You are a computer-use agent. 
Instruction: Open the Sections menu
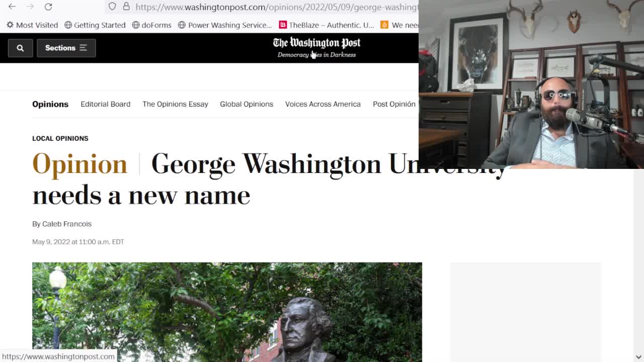[x=66, y=48]
